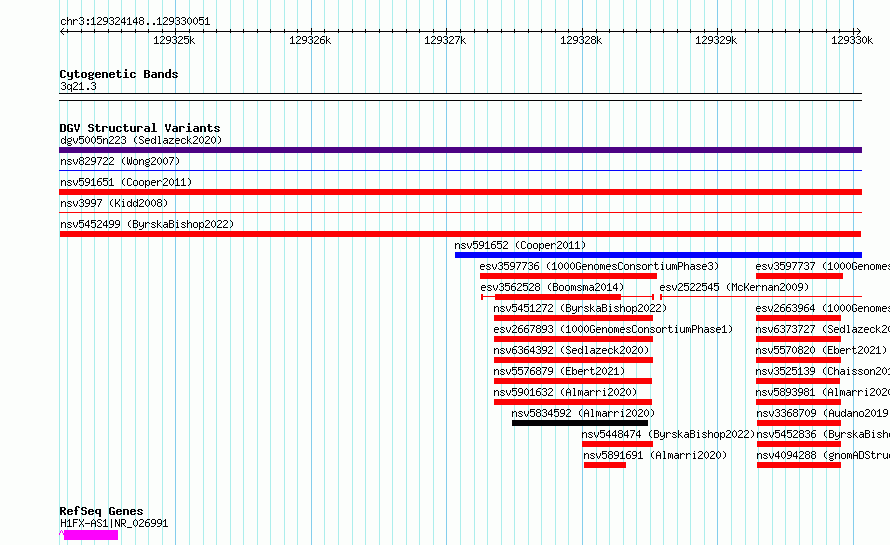This screenshot has width=890, height=545.
Task: Click the right arrow end of the ruler
Action: tap(858, 31)
